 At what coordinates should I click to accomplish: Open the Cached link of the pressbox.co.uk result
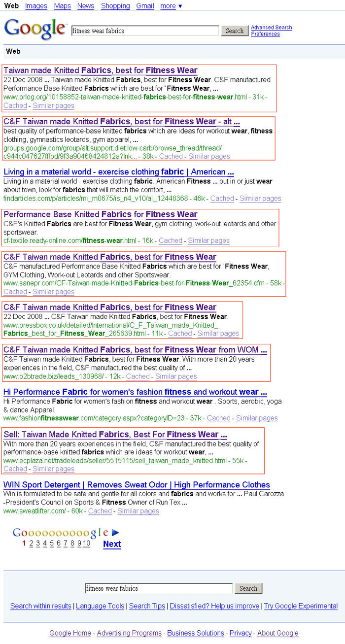click(x=180, y=334)
